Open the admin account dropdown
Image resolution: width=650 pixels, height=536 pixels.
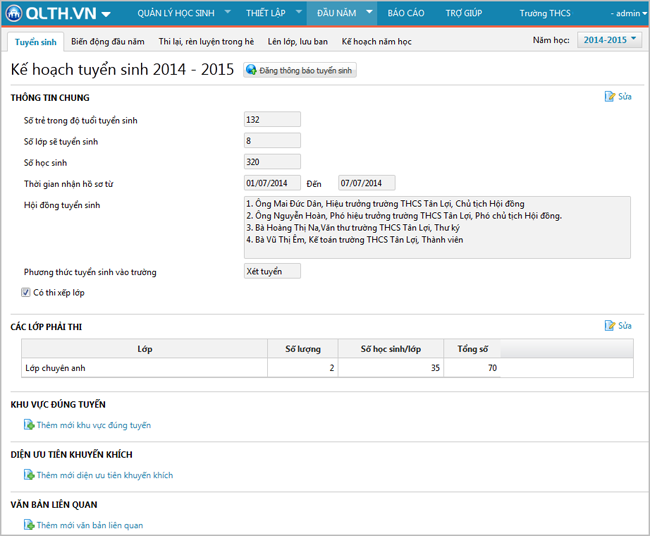(x=626, y=14)
